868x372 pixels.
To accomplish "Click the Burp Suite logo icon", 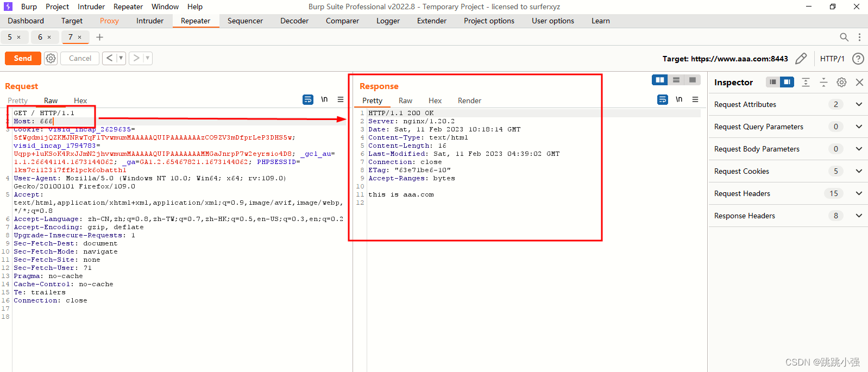I will click(x=8, y=7).
